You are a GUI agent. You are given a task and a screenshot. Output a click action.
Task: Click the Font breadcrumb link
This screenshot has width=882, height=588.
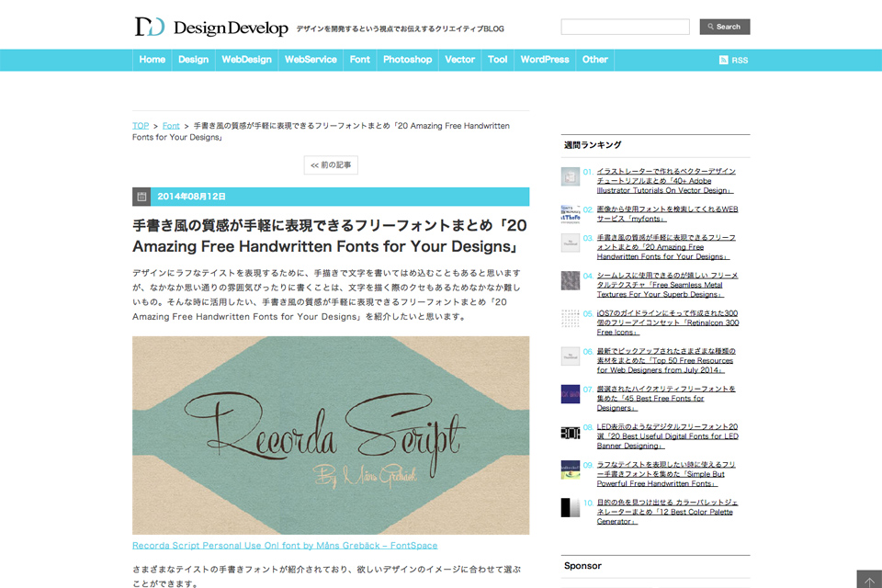[171, 126]
